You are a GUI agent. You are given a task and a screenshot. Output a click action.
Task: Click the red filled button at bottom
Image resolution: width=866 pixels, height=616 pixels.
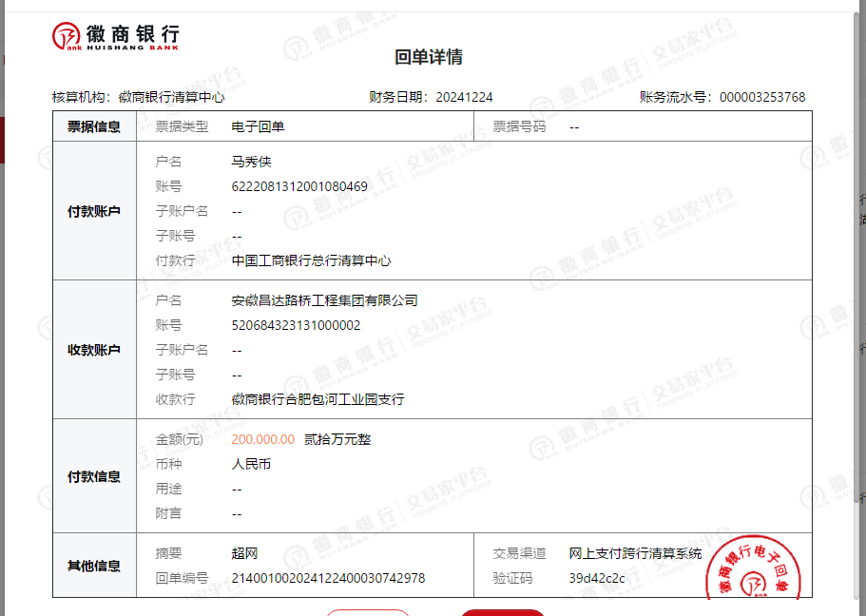503,612
